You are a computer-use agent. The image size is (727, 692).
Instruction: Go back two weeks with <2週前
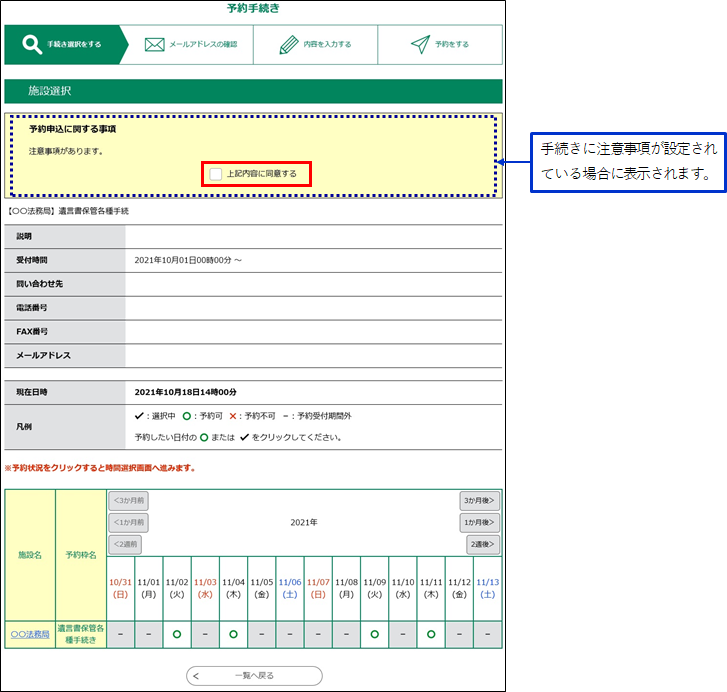point(125,545)
